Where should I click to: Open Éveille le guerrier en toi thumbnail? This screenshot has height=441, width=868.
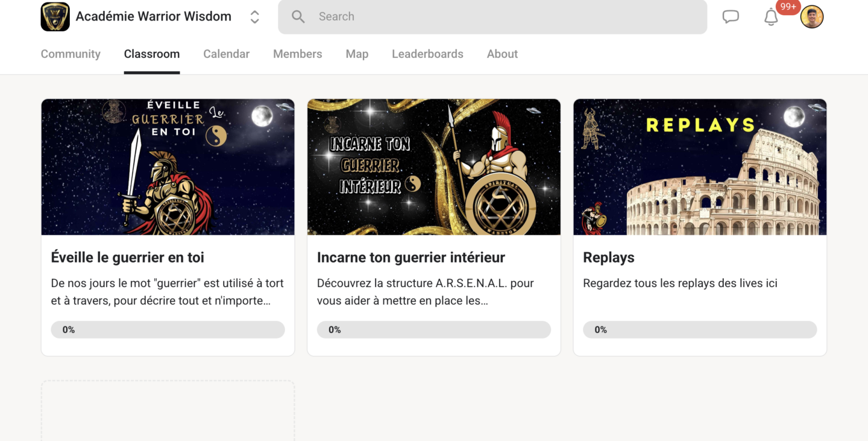(x=168, y=167)
